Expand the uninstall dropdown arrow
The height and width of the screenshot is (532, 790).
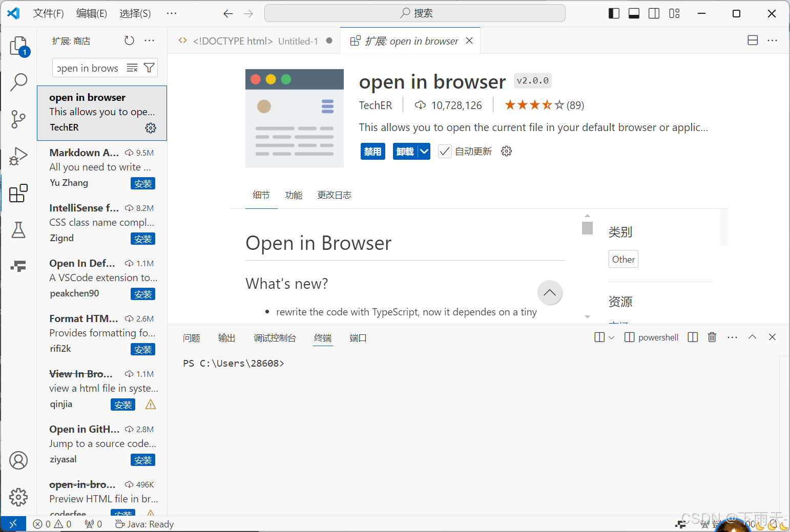pos(424,152)
